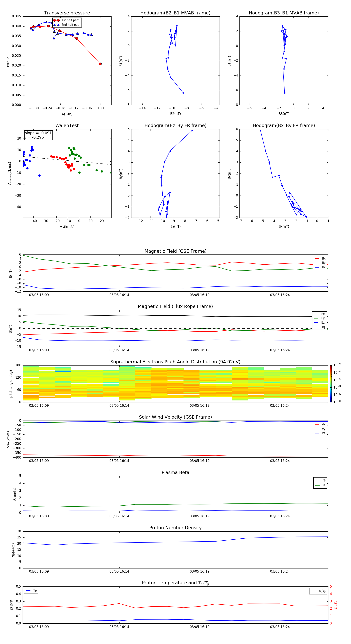The height and width of the screenshot is (644, 351).
Task: Click the 'slope = -0.091' annotation
Action: 38,133
